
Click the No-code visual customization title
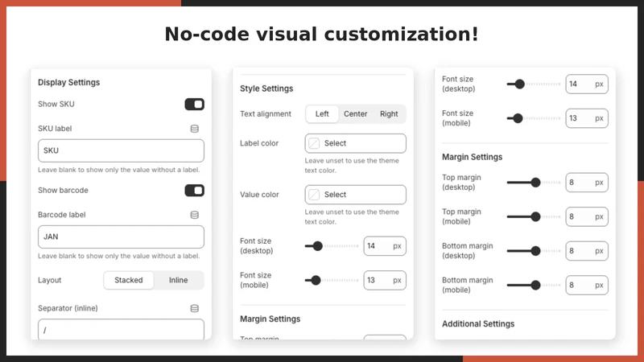coord(321,34)
